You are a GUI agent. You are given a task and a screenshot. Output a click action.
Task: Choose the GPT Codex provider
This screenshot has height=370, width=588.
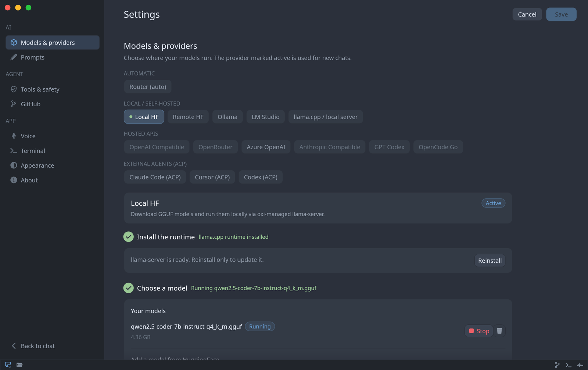pos(390,147)
